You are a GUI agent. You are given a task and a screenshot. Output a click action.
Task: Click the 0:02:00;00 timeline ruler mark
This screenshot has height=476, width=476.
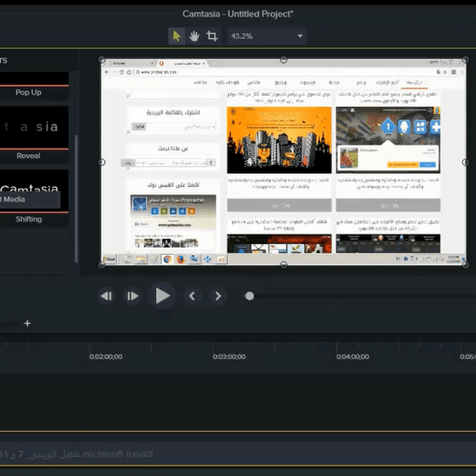pos(106,357)
